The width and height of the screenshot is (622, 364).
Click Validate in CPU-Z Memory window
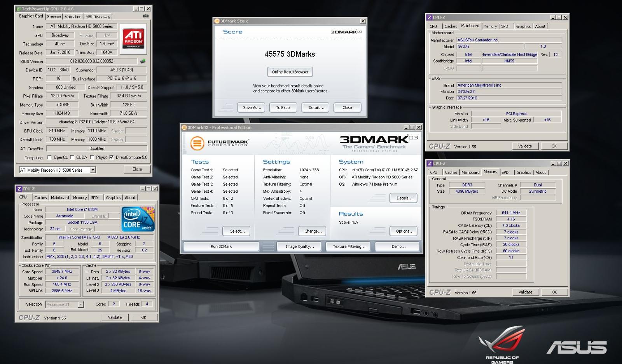click(525, 292)
